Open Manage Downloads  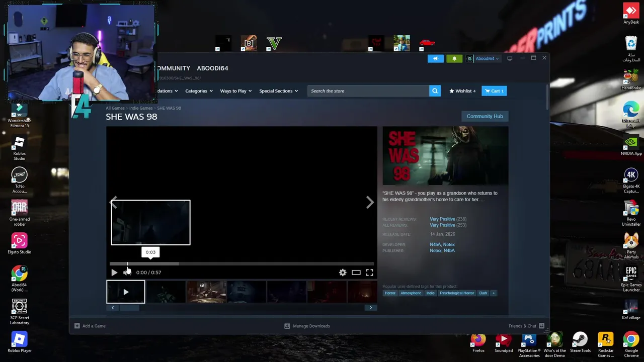(x=307, y=326)
